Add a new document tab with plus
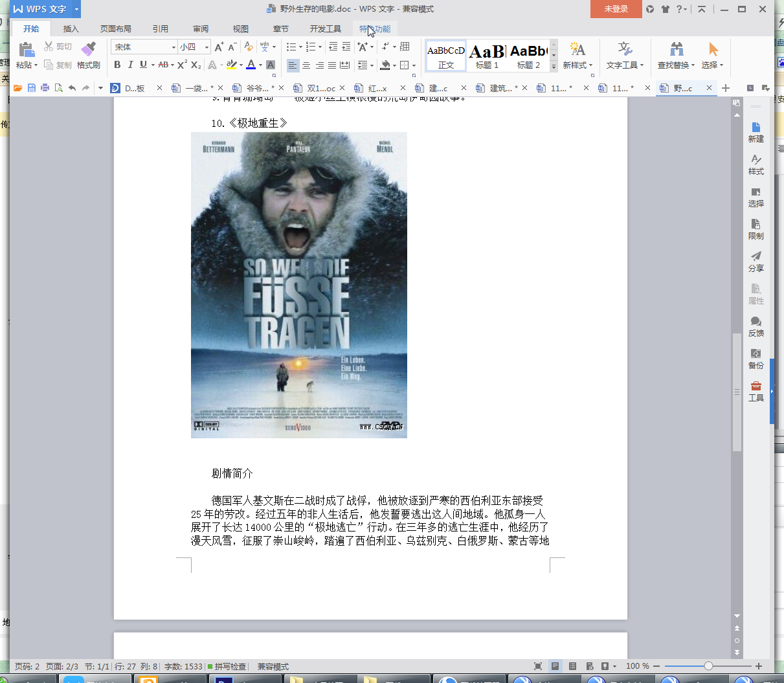784x683 pixels. pos(726,88)
